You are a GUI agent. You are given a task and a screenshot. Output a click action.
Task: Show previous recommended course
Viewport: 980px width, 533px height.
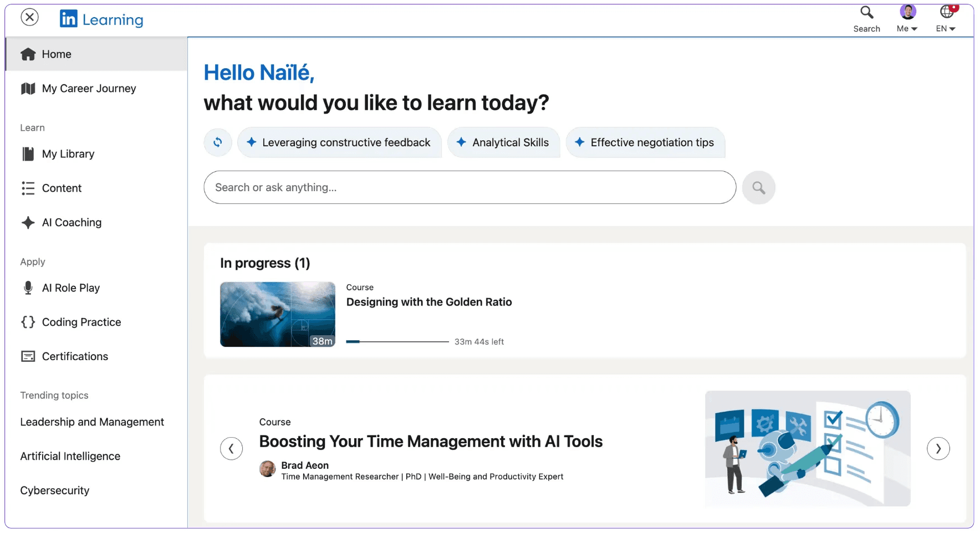[x=231, y=449]
